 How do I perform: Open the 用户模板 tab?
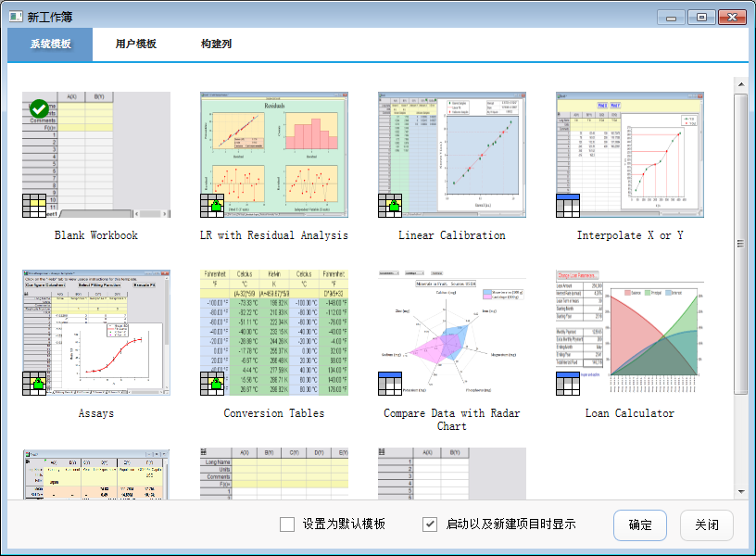135,44
